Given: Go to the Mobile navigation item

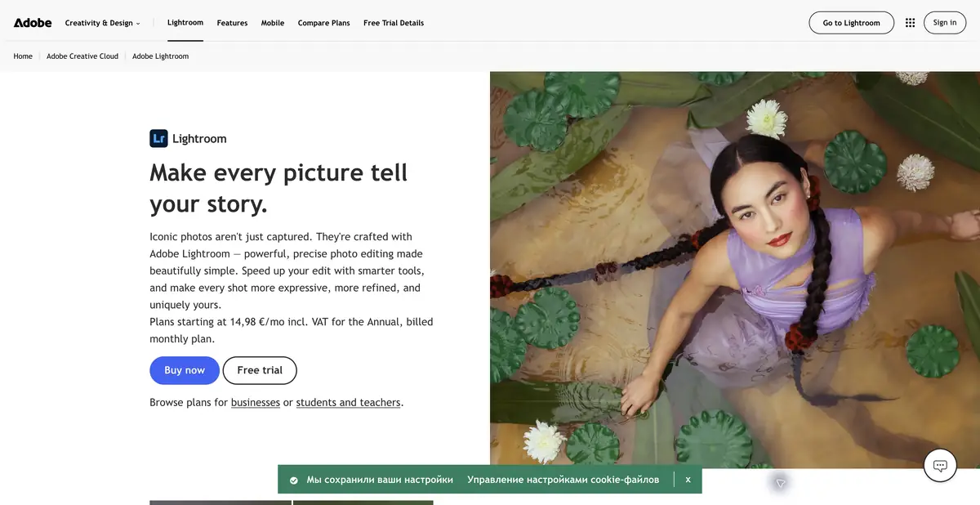Looking at the screenshot, I should tap(273, 23).
